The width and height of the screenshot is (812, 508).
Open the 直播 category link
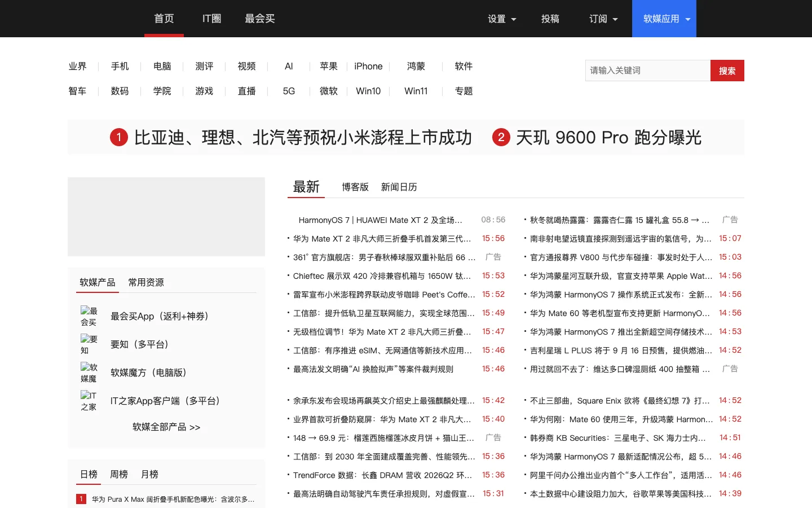pos(246,91)
